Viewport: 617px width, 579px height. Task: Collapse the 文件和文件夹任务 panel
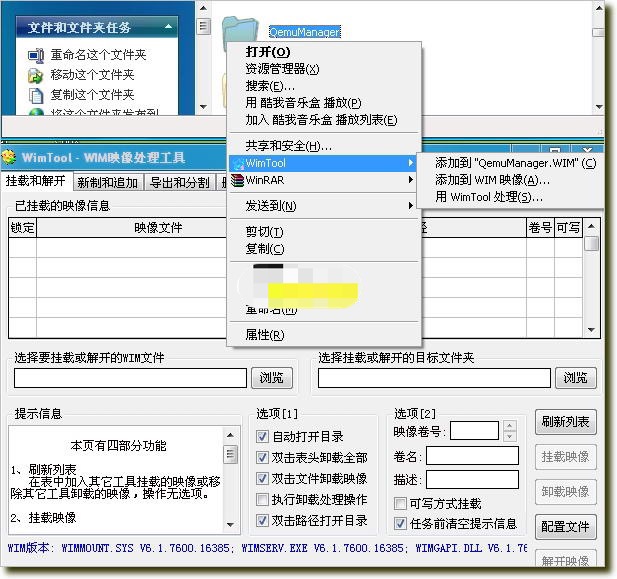168,27
